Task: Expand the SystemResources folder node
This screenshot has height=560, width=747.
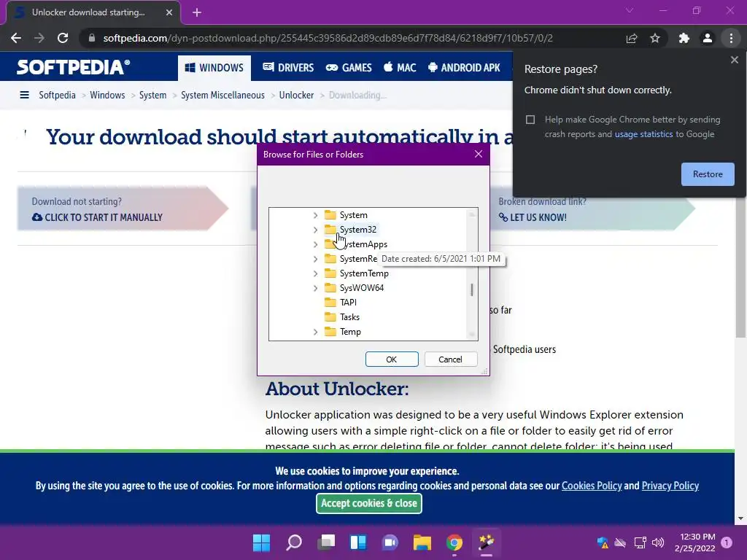Action: [315, 259]
